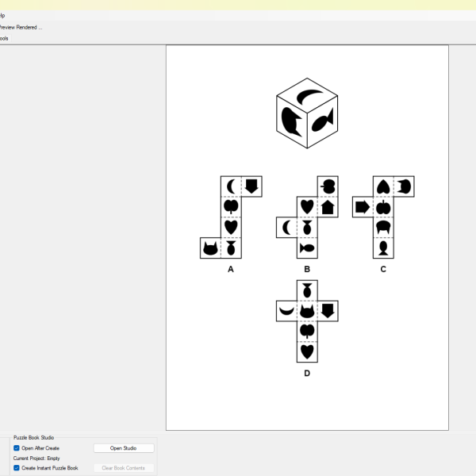
Task: Click the 3D cube in the puzzle preview
Action: click(x=307, y=113)
